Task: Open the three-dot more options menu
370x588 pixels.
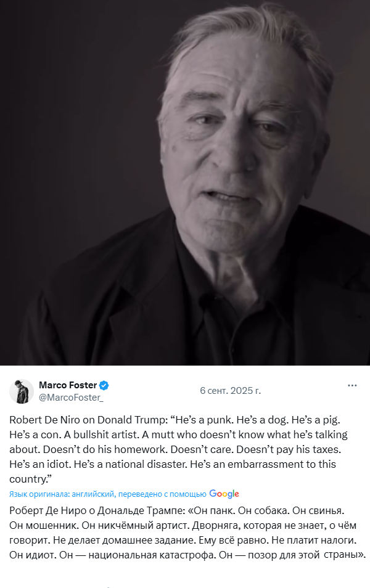Action: (352, 386)
